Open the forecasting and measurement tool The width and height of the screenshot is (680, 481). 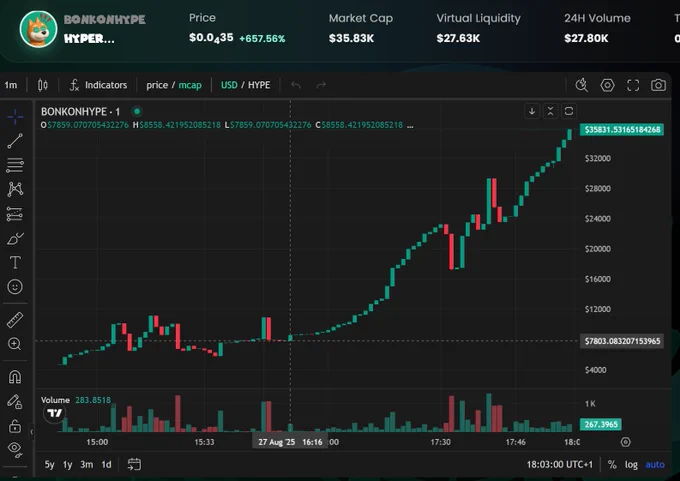tap(15, 214)
